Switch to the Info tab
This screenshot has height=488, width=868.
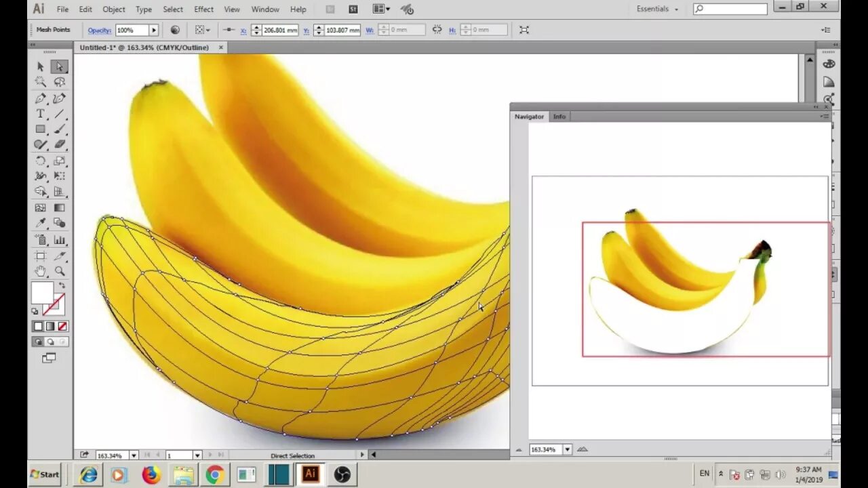(559, 117)
